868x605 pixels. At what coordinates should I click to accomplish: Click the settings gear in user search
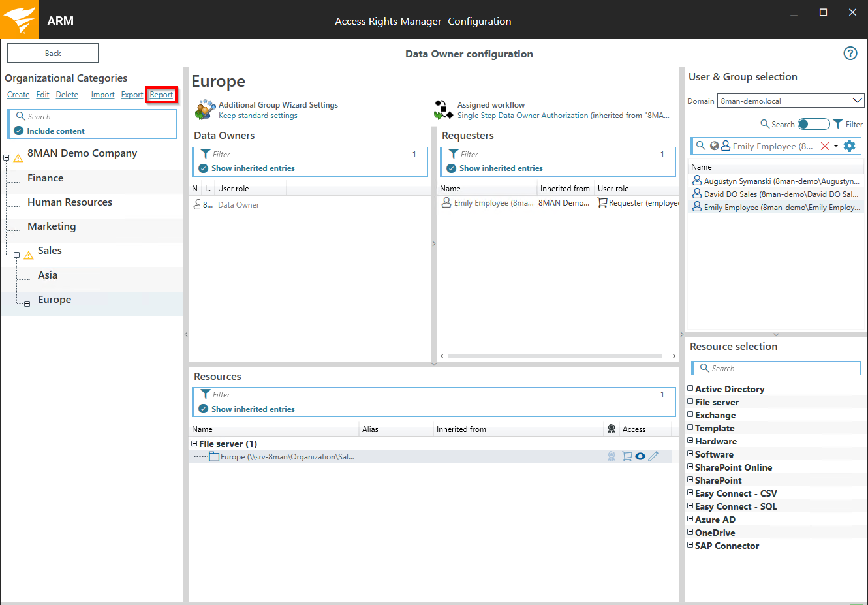pos(849,146)
